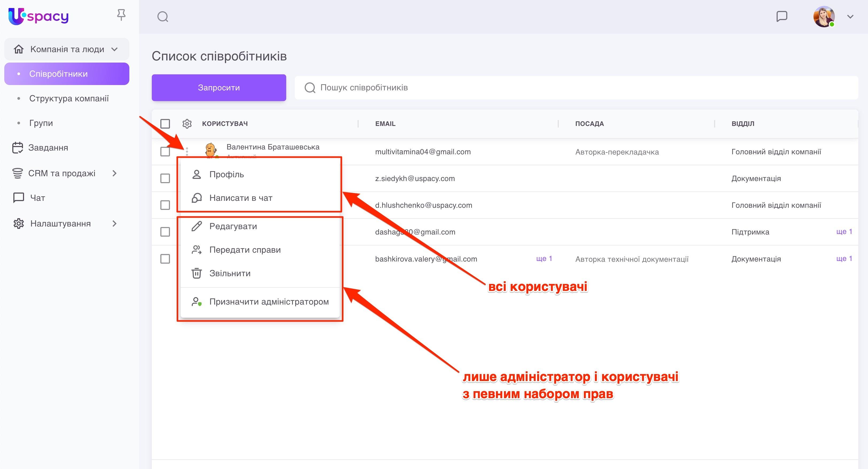Click the pin icon to pin the sidebar
Screen dimensions: 868x469
pos(121,15)
